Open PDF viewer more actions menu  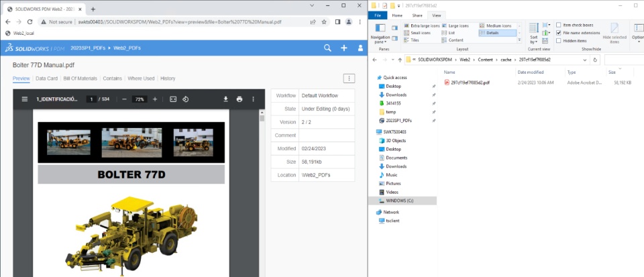[x=253, y=99]
